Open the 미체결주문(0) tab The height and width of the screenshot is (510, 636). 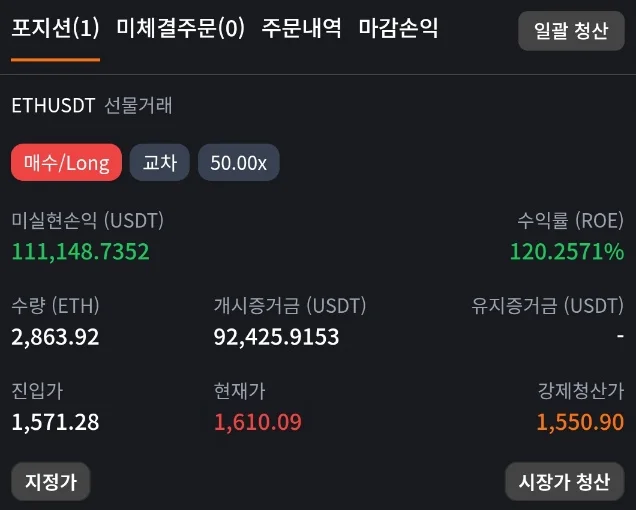(x=180, y=29)
